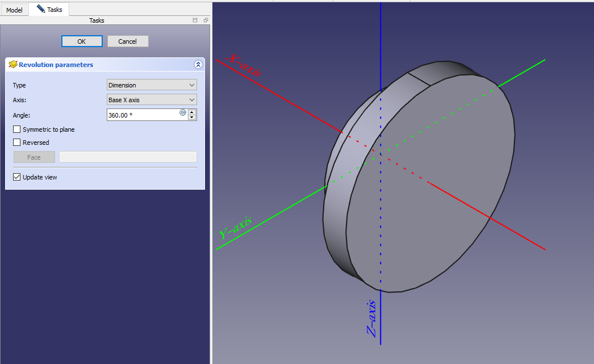Float the Tasks dock panel
Screen dimensions: 594x364
pyautogui.click(x=206, y=20)
